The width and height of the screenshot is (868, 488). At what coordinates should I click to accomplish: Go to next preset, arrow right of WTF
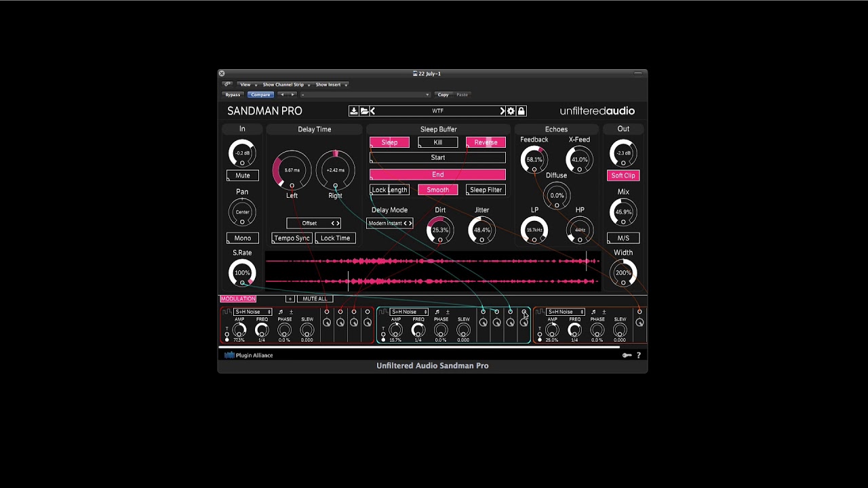502,111
